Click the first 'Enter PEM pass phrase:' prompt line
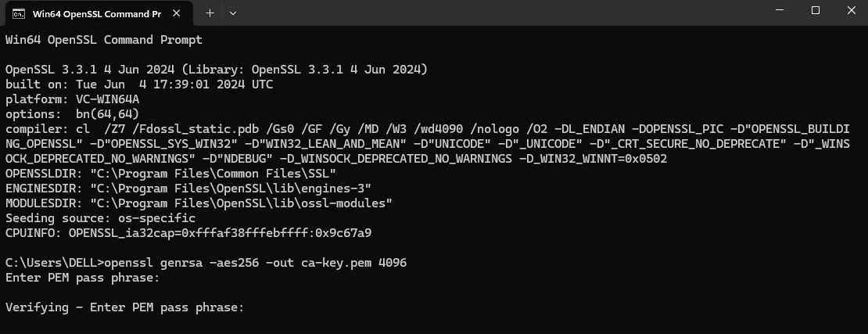This screenshot has height=334, width=868. tap(82, 278)
